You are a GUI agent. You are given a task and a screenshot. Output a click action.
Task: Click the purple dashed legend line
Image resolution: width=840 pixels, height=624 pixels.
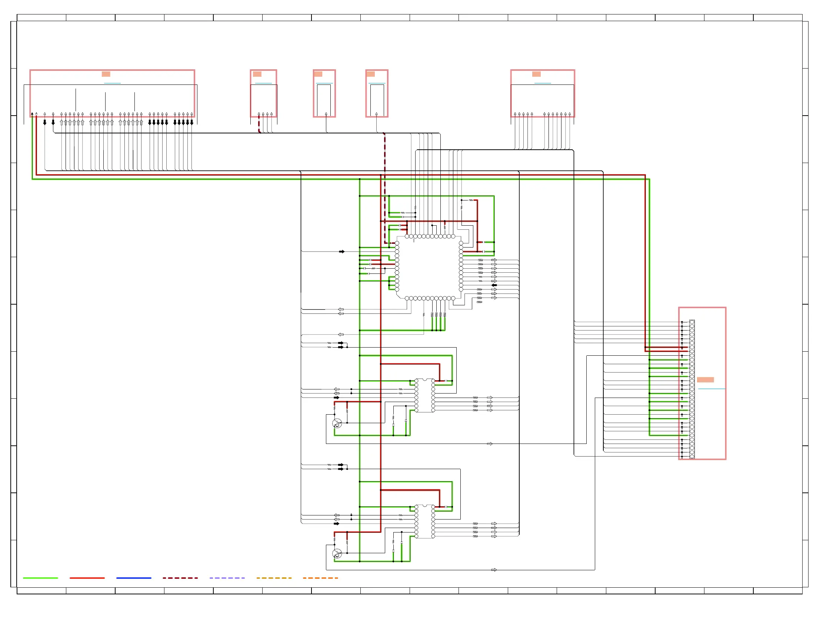tap(227, 578)
